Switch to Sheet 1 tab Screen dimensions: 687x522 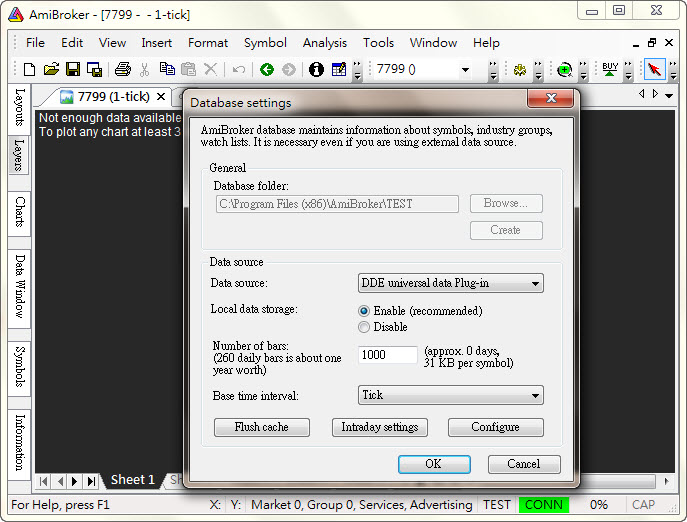click(132, 480)
